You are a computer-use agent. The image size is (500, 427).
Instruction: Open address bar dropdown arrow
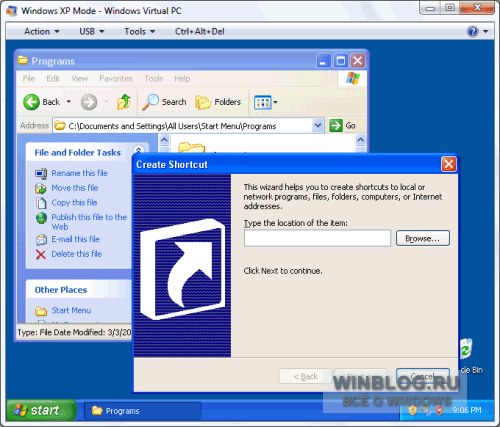[318, 126]
